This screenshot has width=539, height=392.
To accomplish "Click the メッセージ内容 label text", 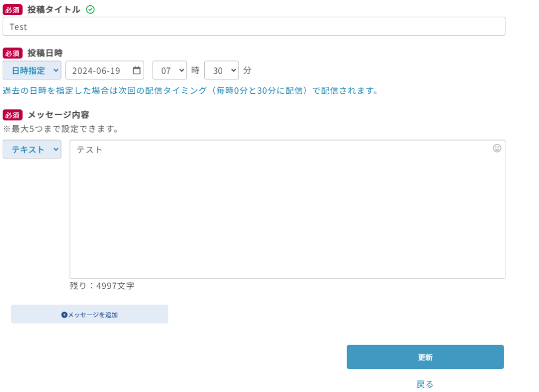I will tap(58, 115).
